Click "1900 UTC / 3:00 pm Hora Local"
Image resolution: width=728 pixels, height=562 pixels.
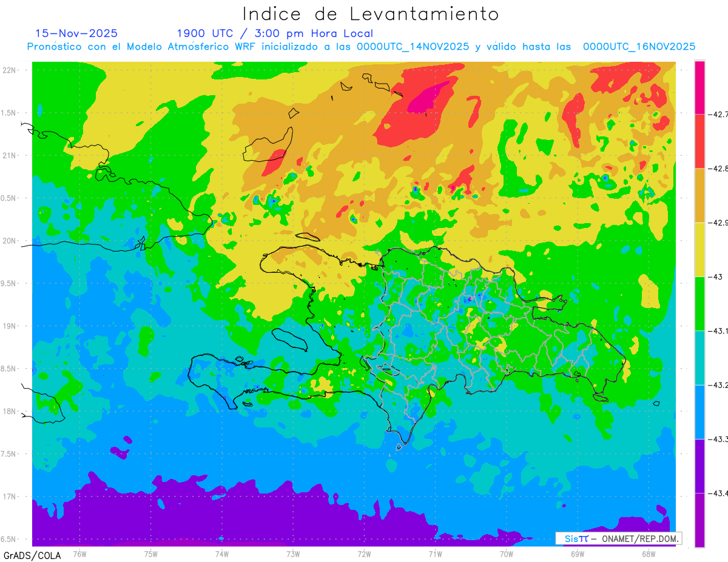(275, 33)
